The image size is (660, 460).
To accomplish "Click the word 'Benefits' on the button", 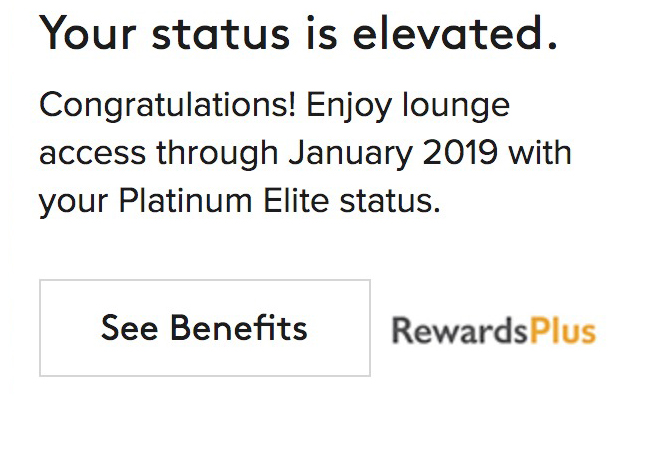I will coord(238,328).
